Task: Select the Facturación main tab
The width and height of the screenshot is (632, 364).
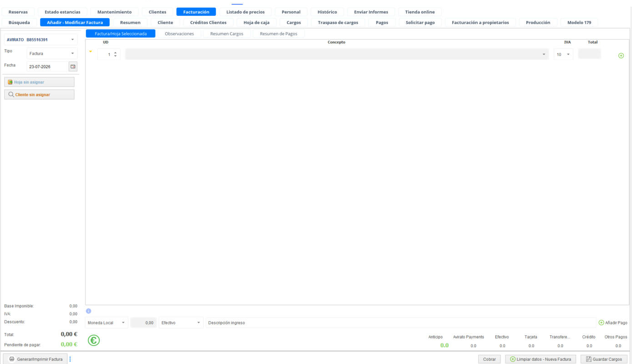Action: (196, 12)
